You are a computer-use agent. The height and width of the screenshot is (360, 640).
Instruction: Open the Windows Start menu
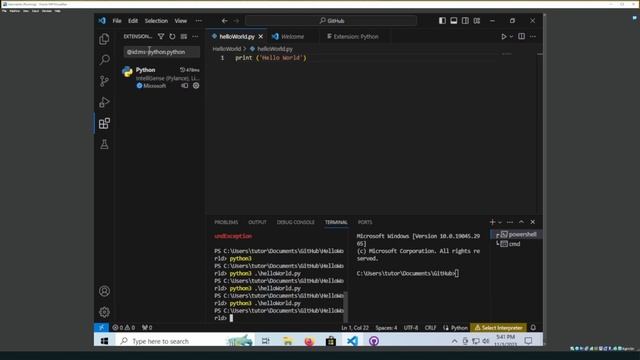104,341
